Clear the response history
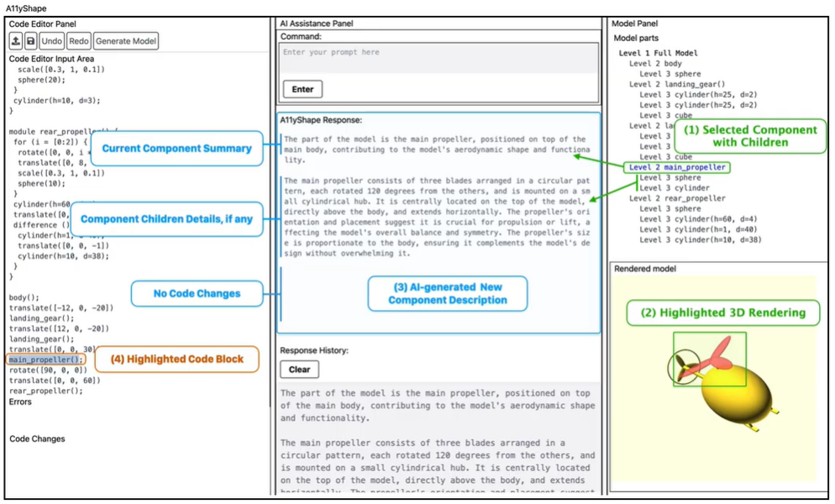 299,369
